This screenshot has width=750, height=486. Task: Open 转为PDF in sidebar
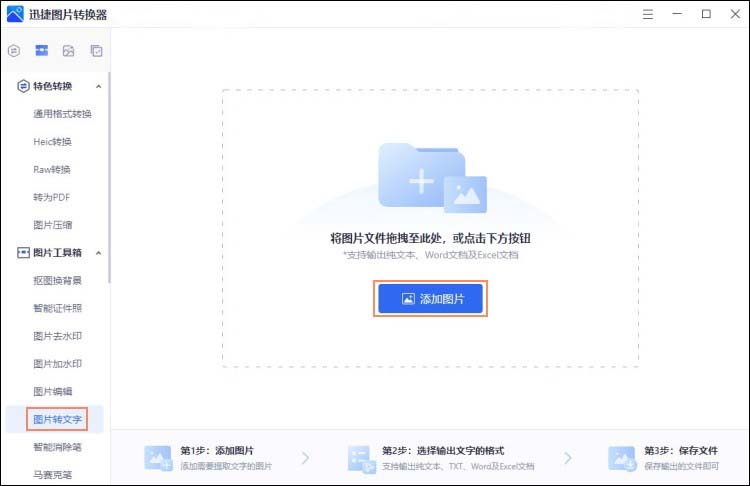tap(52, 197)
